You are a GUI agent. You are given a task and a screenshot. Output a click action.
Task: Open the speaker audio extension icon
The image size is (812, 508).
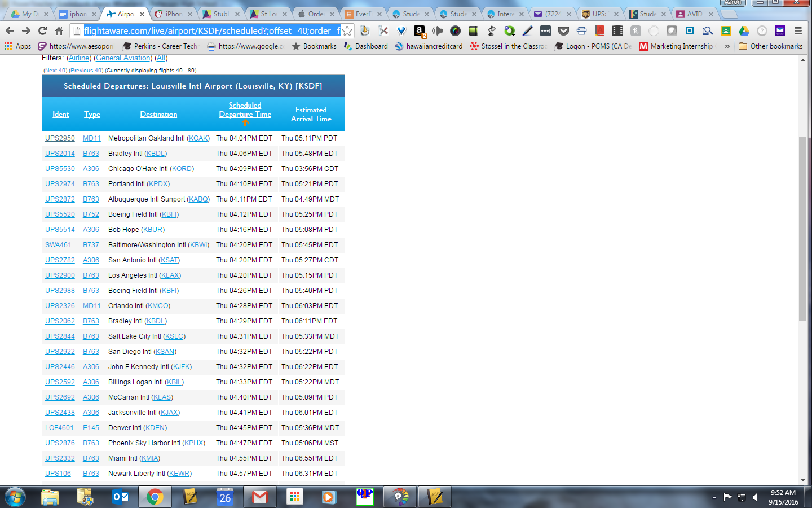437,30
